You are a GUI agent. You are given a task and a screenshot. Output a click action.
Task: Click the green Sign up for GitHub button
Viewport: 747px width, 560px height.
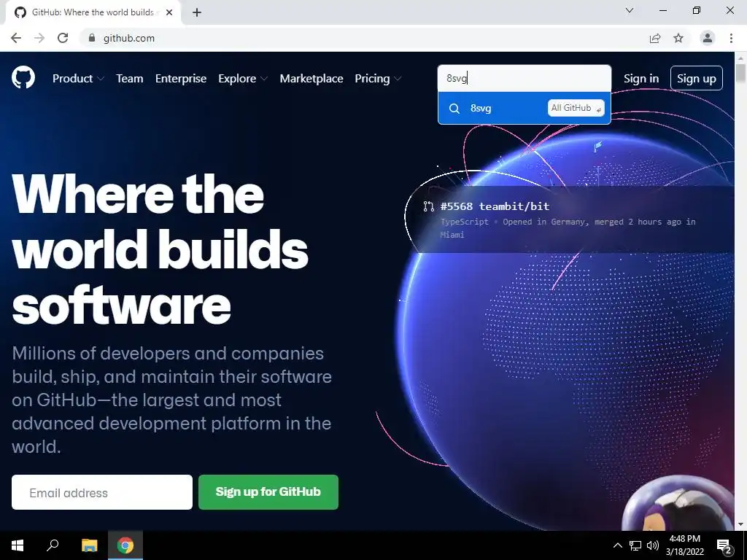pos(268,492)
